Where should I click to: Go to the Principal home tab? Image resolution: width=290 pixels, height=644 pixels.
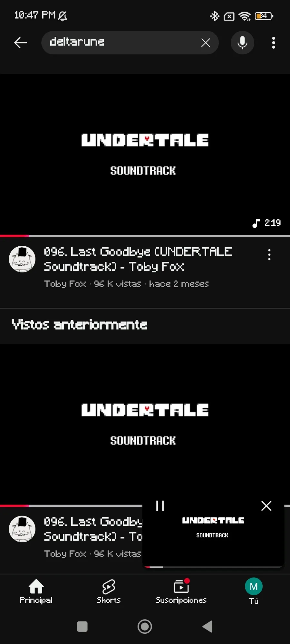tap(36, 592)
